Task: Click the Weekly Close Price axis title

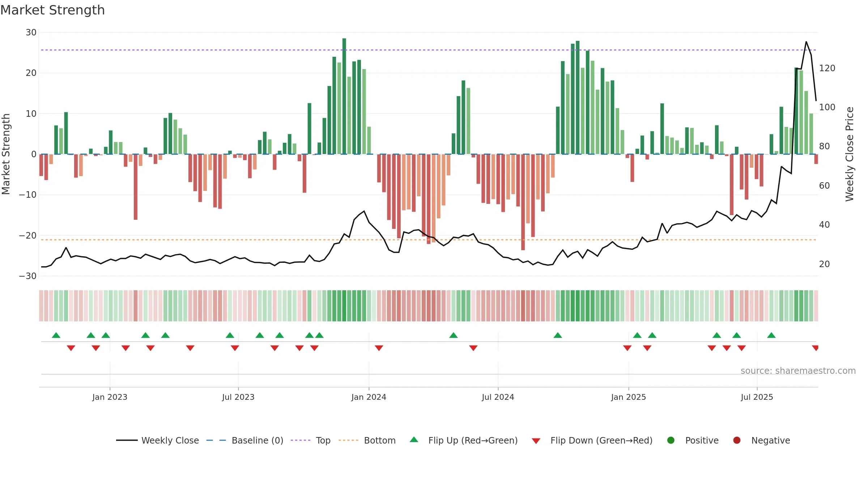Action: coord(850,154)
